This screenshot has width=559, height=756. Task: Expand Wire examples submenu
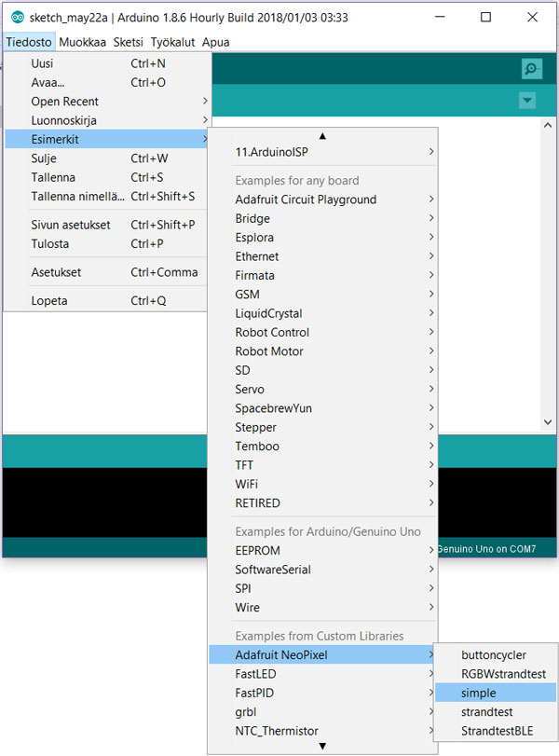(x=323, y=608)
